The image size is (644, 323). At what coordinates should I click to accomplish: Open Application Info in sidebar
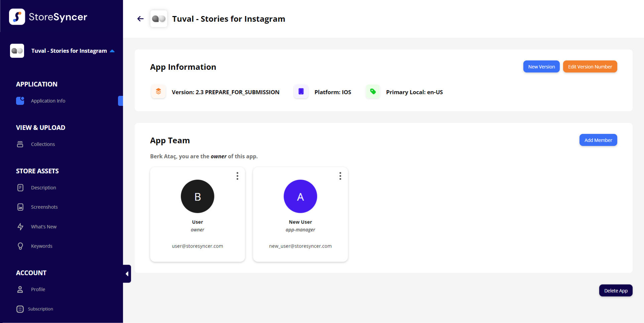click(x=48, y=101)
